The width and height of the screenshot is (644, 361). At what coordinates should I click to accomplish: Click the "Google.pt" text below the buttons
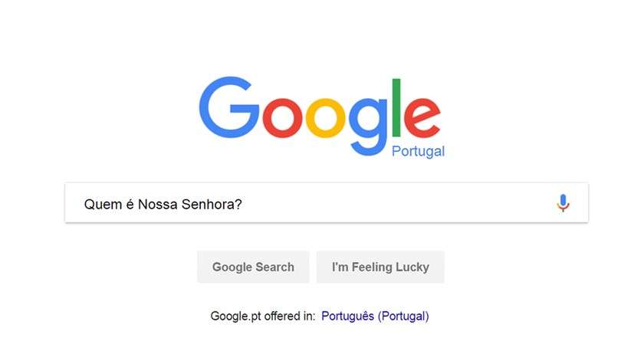click(235, 316)
